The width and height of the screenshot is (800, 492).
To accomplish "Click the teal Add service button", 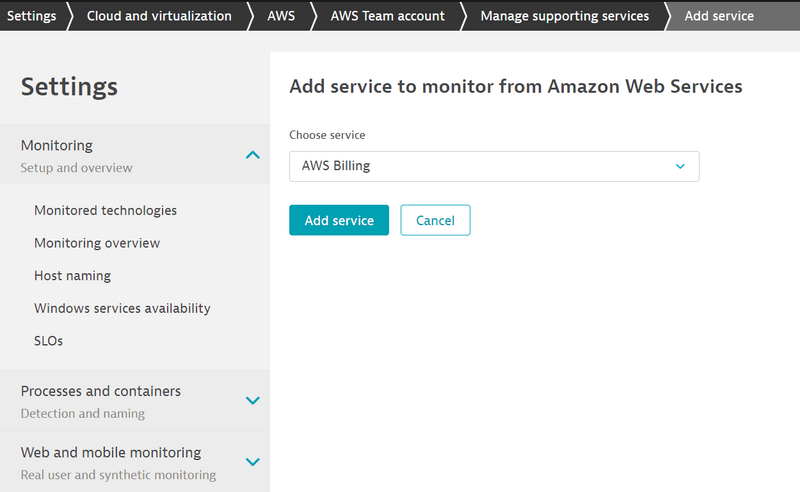I will click(x=339, y=220).
